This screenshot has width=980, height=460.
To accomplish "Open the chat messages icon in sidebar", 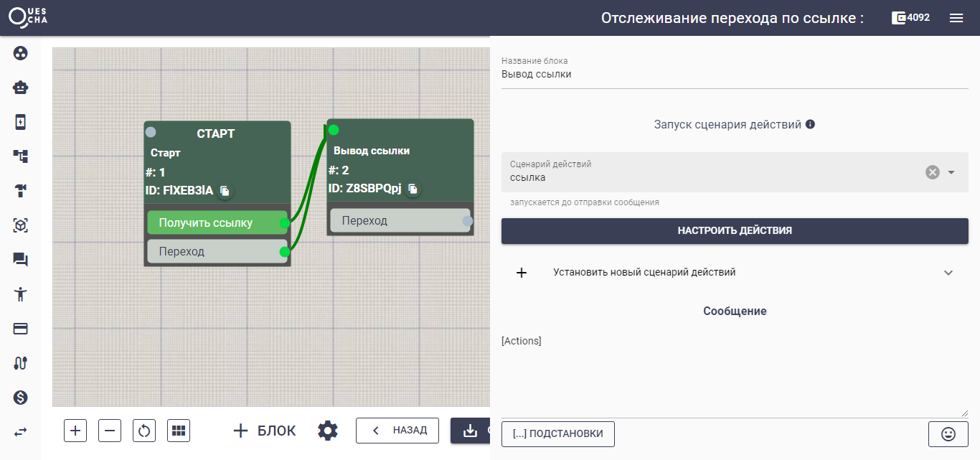I will pos(19,259).
